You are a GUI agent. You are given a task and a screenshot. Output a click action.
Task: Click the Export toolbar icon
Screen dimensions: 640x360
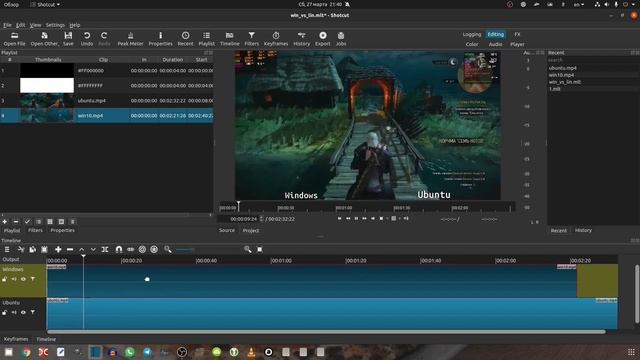coord(322,39)
